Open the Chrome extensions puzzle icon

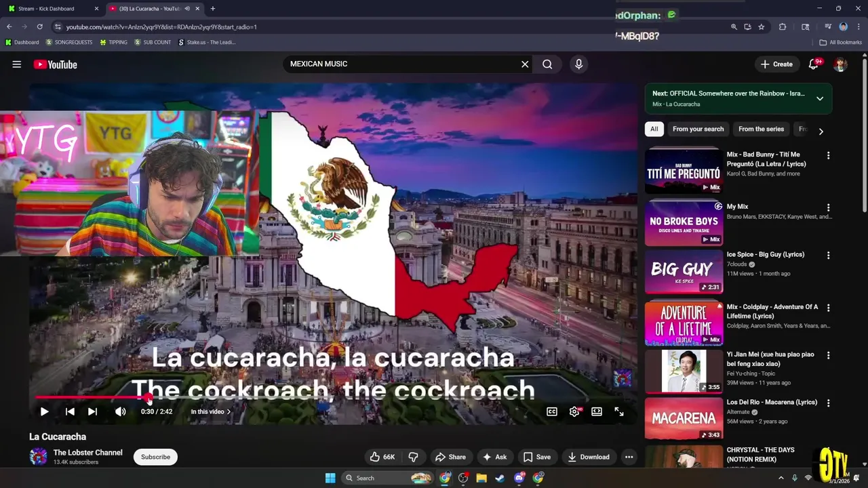pos(783,27)
